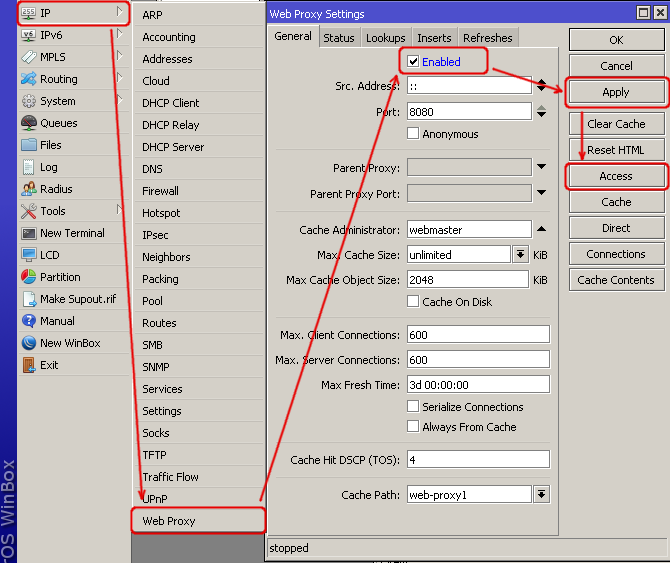Open New Terminal icon
670x563 pixels.
29,233
